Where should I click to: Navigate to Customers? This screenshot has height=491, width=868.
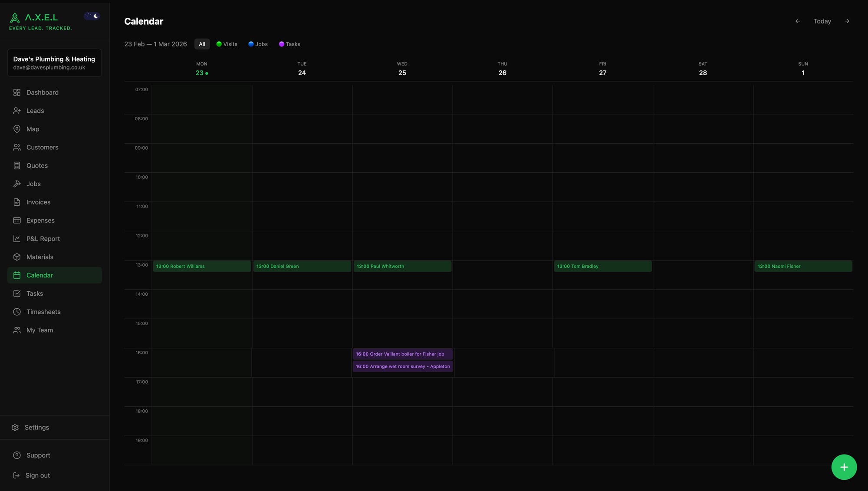pyautogui.click(x=42, y=147)
